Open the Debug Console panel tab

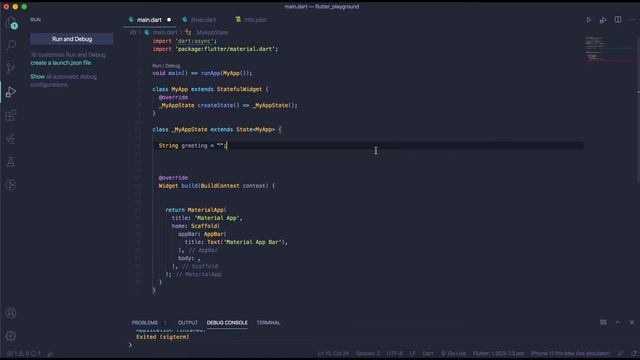pyautogui.click(x=227, y=323)
